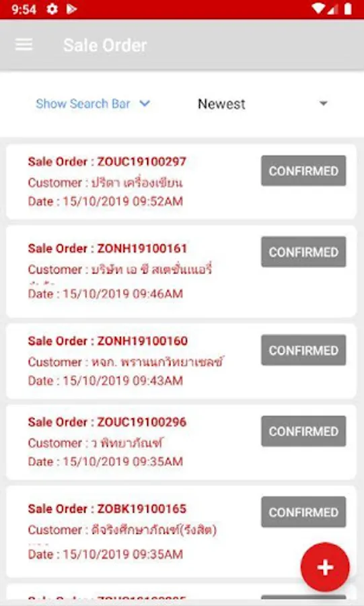Click the Show Search Bar link
The height and width of the screenshot is (606, 364).
(x=83, y=104)
